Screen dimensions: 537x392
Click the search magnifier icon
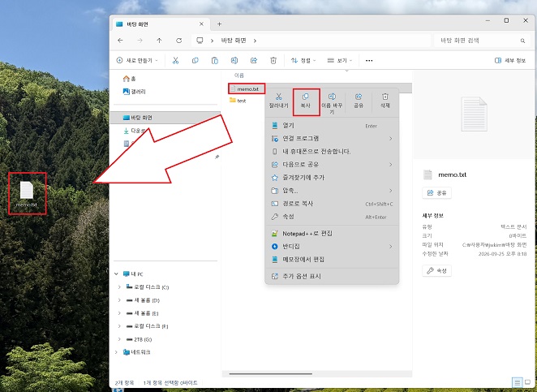522,41
